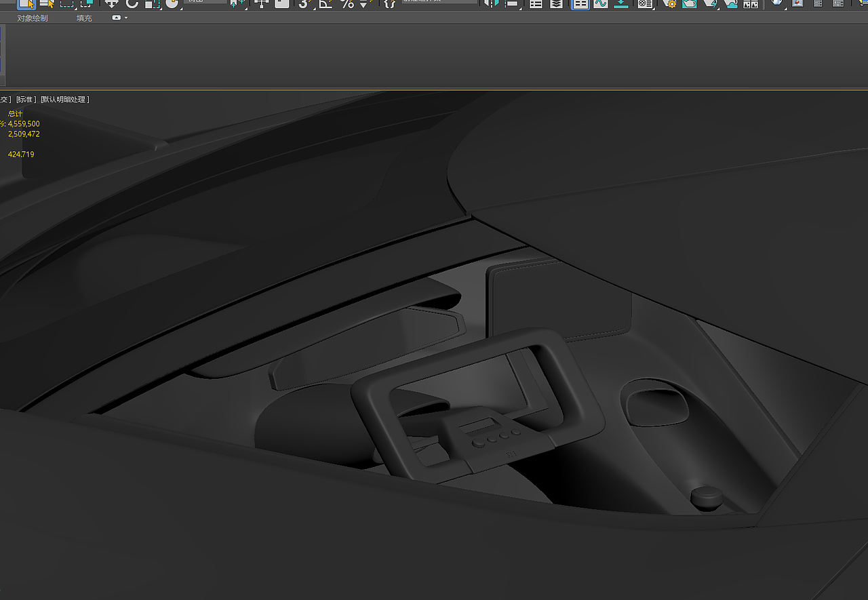Click the 2,509,472 statistics value
This screenshot has height=600, width=868.
click(x=24, y=134)
